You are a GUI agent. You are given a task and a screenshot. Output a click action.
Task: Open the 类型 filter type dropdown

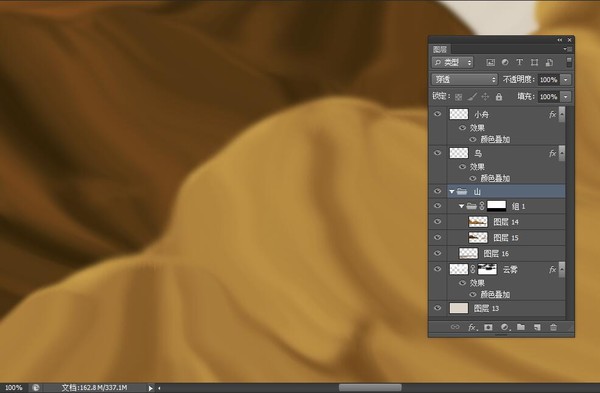tap(453, 62)
